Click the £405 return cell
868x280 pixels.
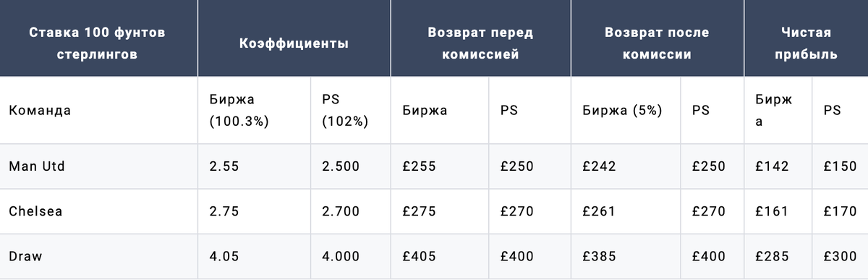pos(420,256)
